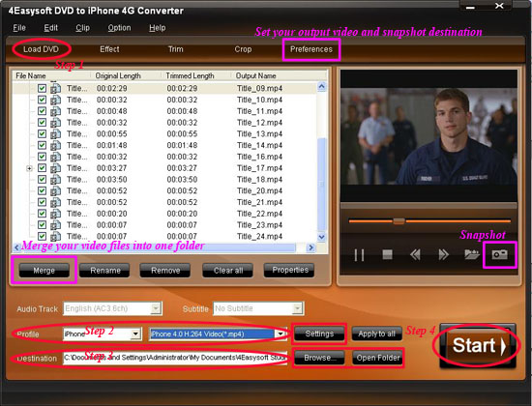Open the Trim tool
The height and width of the screenshot is (406, 532).
(x=176, y=49)
